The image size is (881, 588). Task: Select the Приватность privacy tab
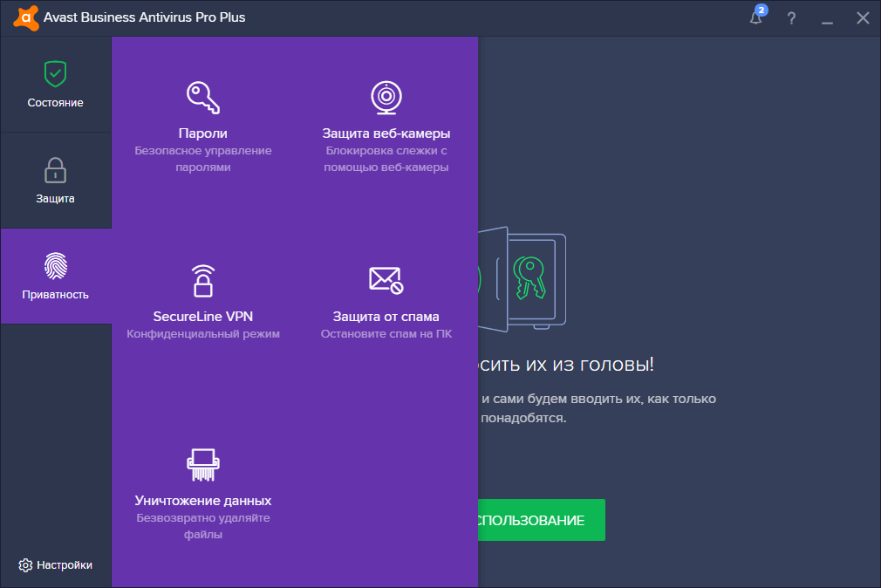(56, 276)
